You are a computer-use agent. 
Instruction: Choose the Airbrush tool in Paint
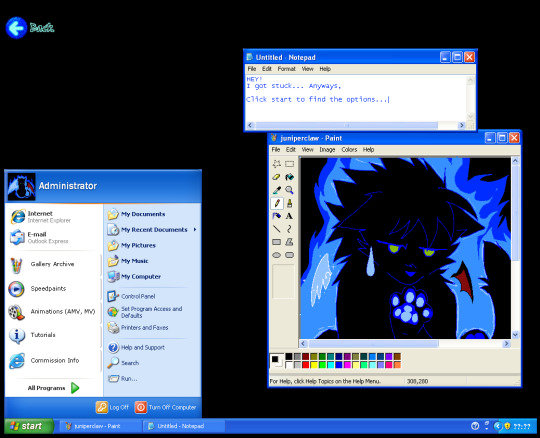[x=277, y=216]
